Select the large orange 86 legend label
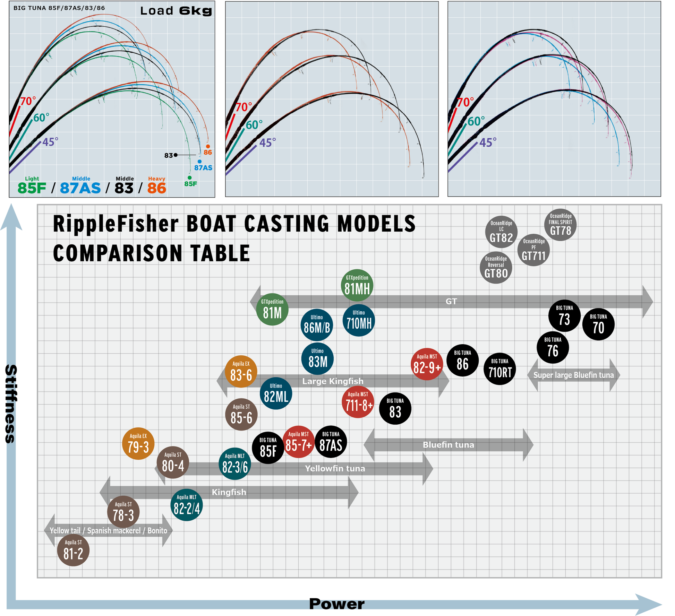 tap(157, 188)
